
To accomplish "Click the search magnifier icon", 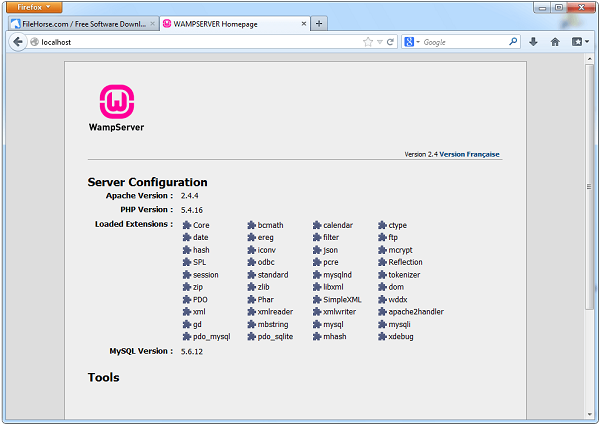I will (513, 42).
